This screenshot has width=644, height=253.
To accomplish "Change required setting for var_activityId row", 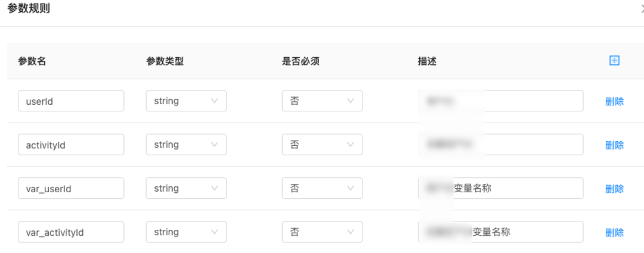I will (x=322, y=232).
